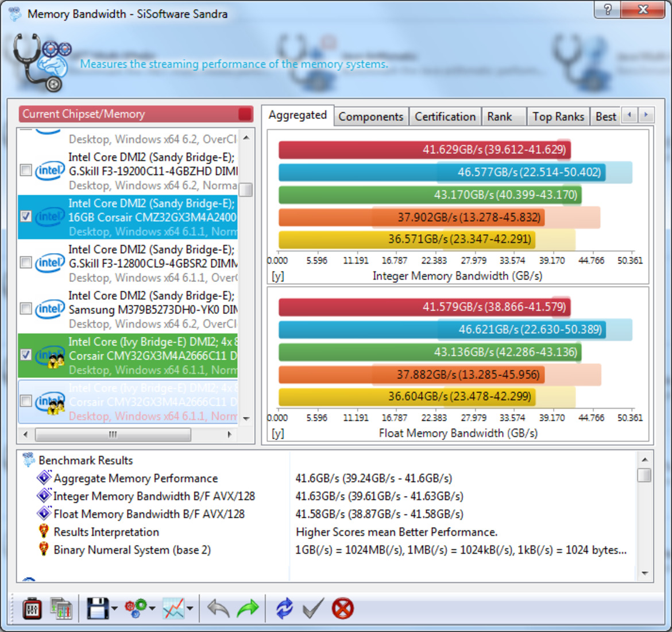Click reference list scroll up arrow

(x=246, y=138)
